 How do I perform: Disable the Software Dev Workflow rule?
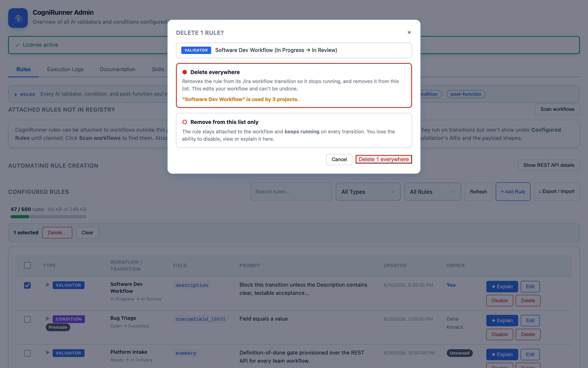tap(500, 301)
